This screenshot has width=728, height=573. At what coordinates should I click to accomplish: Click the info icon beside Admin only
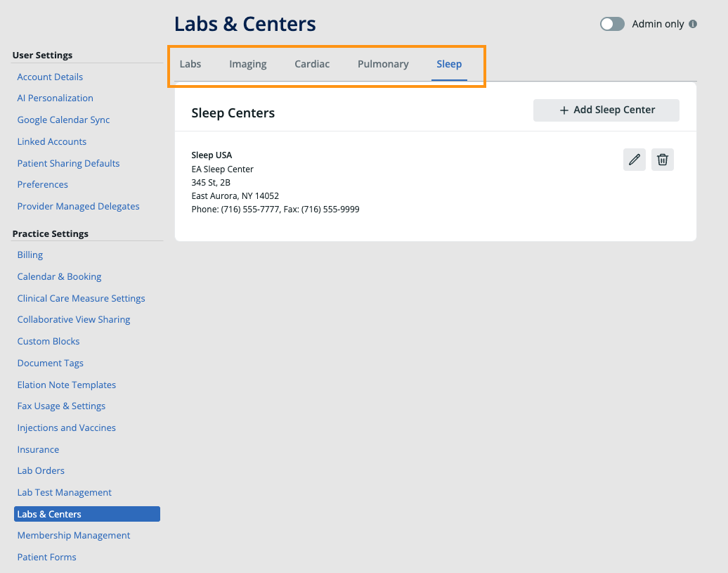coord(693,24)
